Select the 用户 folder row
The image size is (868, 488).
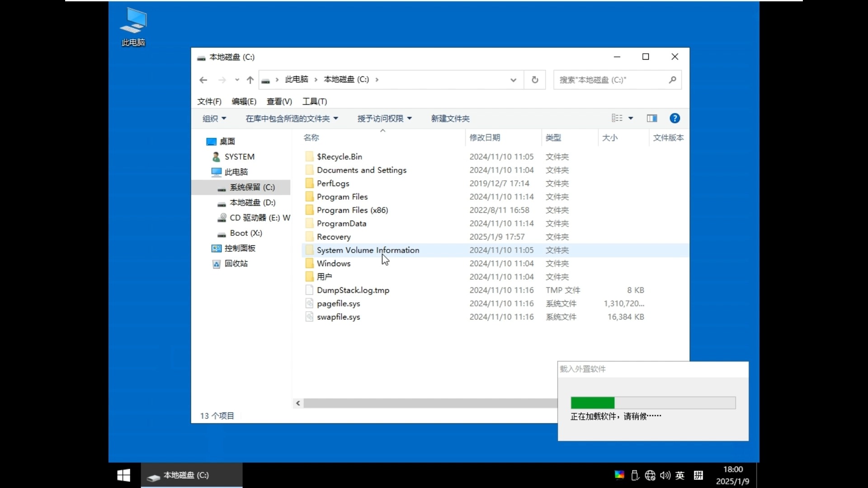495,277
